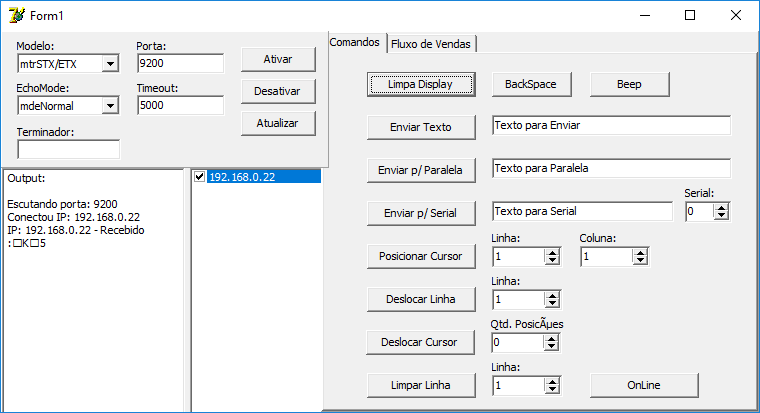
Task: Decrease the Limpar Linha spinner value
Action: coord(552,390)
